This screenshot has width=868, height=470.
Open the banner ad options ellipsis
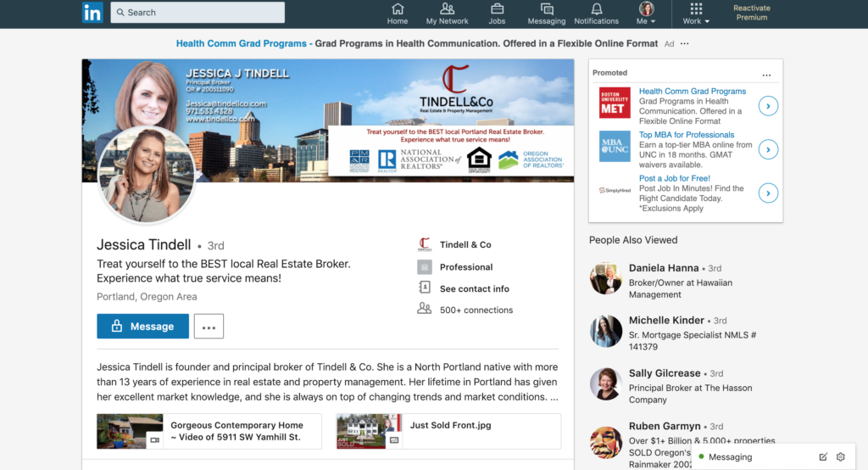pyautogui.click(x=685, y=44)
